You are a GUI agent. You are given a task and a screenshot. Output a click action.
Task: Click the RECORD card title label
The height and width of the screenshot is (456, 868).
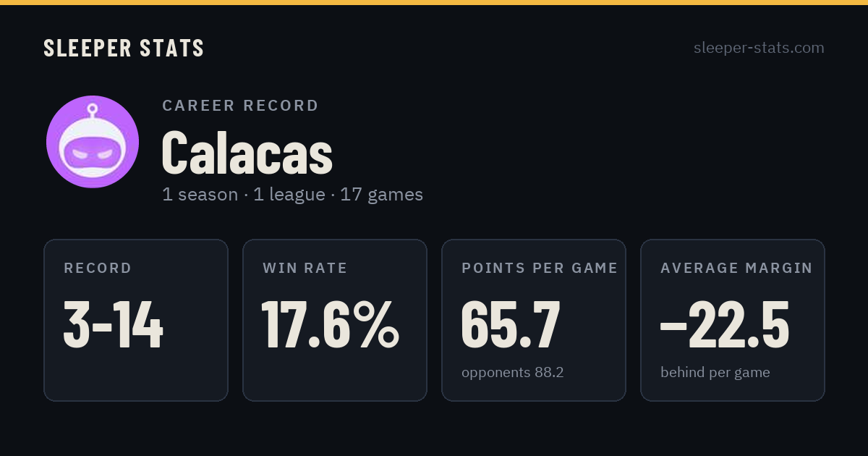coord(98,269)
